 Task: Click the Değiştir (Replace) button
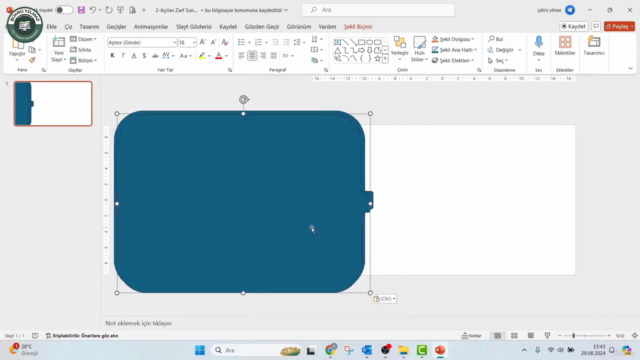tap(504, 50)
